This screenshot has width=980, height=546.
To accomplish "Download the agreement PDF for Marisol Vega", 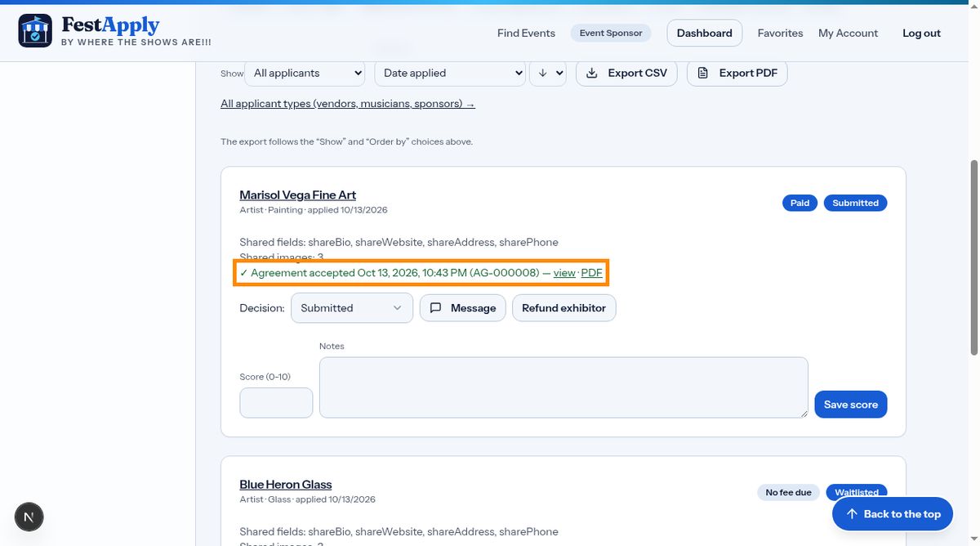I will [x=592, y=273].
